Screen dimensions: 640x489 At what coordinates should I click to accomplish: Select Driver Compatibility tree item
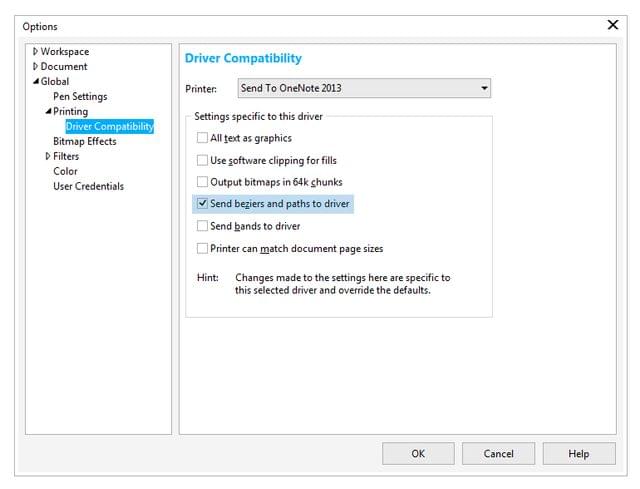109,127
